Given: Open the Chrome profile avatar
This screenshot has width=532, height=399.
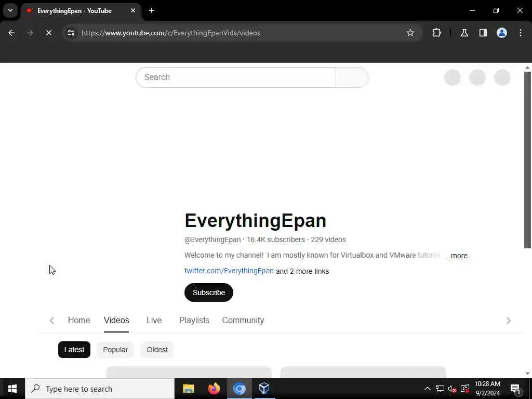Looking at the screenshot, I should [x=502, y=33].
